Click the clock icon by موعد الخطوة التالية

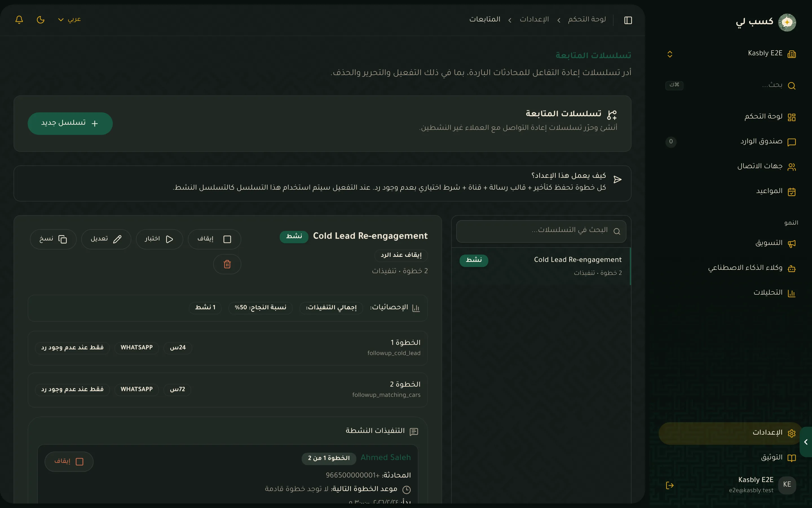click(406, 490)
